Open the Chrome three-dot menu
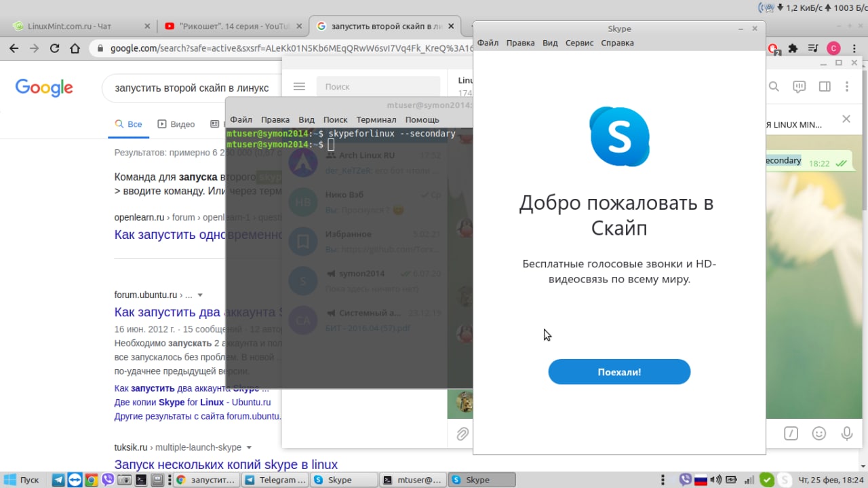The width and height of the screenshot is (868, 488). click(x=854, y=48)
